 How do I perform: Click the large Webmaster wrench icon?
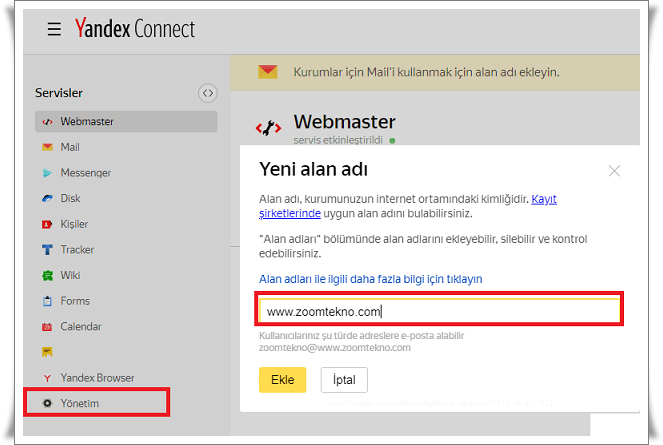(268, 128)
